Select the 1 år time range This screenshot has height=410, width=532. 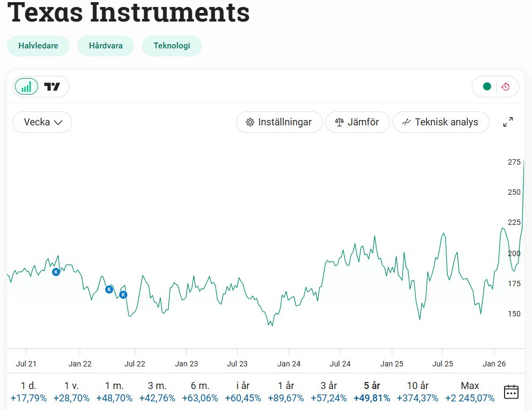(x=286, y=392)
